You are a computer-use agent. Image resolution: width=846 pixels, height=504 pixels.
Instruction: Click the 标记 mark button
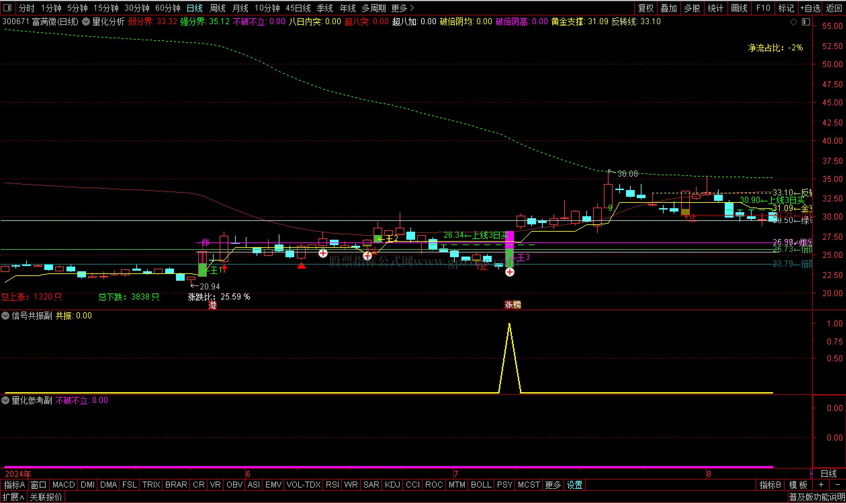point(786,8)
